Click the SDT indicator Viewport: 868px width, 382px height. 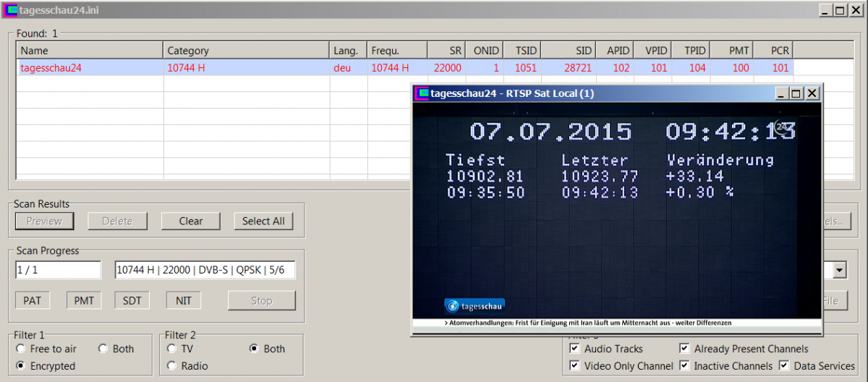(132, 300)
